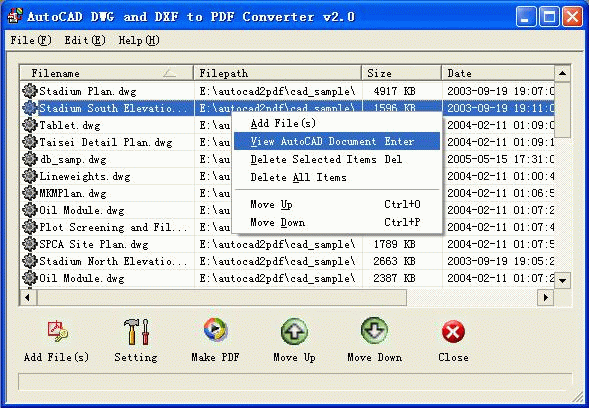Sort by the Filepath column header

tap(278, 73)
